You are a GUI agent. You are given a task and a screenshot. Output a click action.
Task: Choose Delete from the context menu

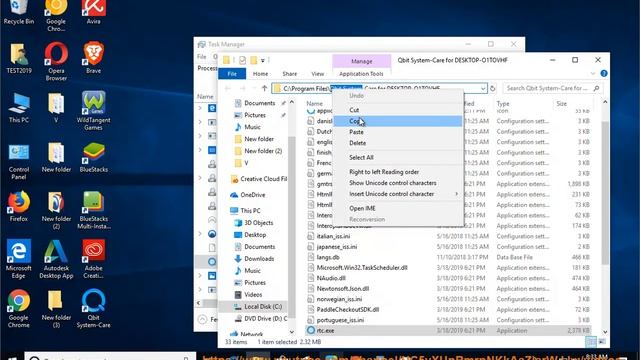(398, 143)
